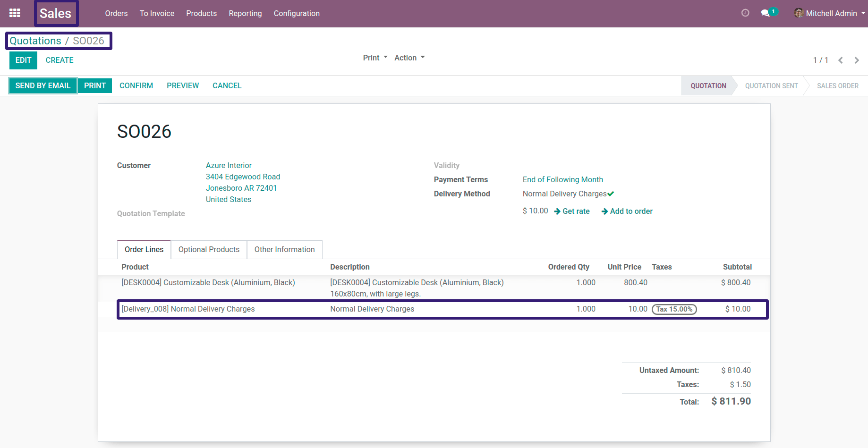Click the CONFIRM button
The width and height of the screenshot is (868, 448).
136,85
